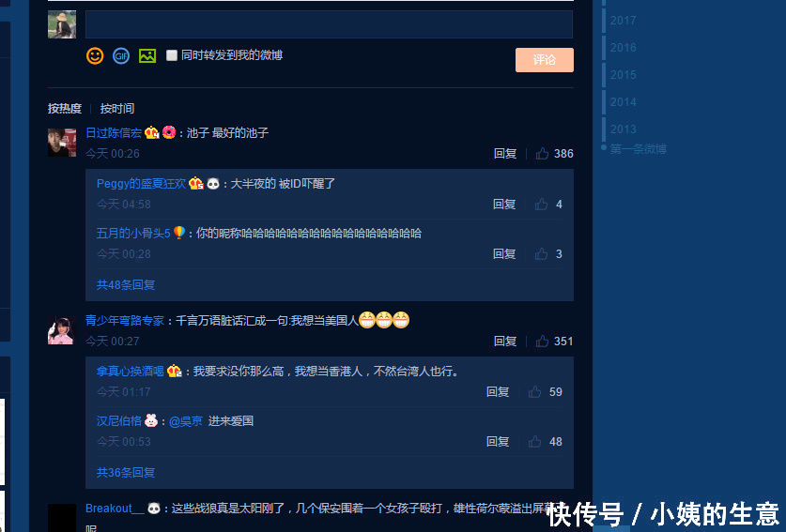
Task: Open the @吴京 mention link
Action: click(186, 421)
